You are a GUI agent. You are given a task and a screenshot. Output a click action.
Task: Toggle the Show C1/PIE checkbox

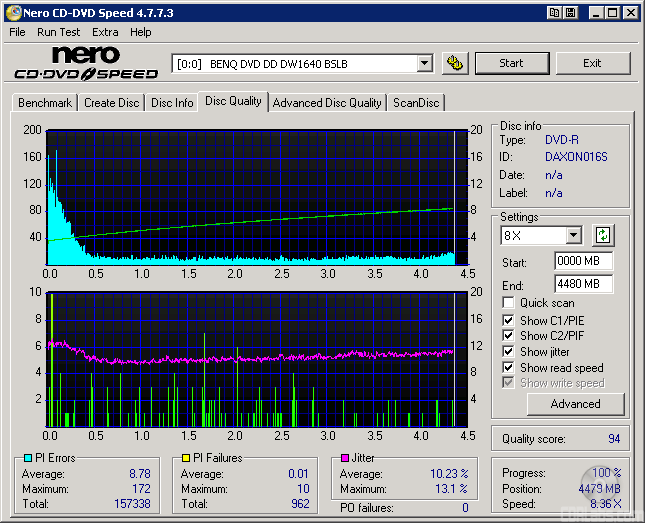[509, 320]
